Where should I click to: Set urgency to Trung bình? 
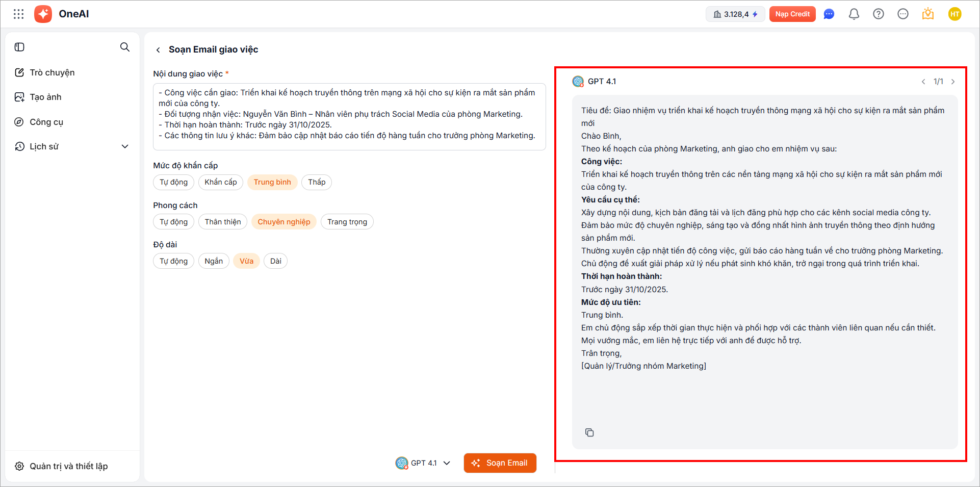272,182
